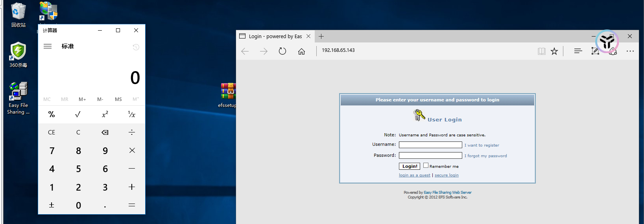Viewport: 644px width, 224px height.
Task: Enable the Remember me checkbox
Action: click(426, 165)
